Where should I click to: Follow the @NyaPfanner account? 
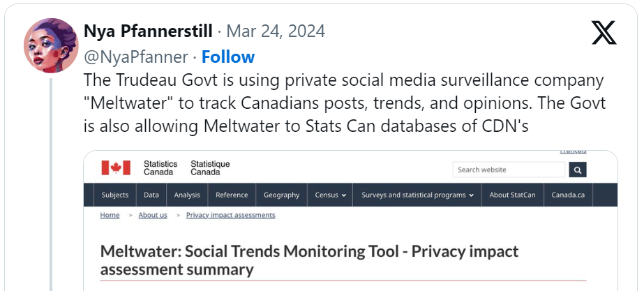point(228,57)
